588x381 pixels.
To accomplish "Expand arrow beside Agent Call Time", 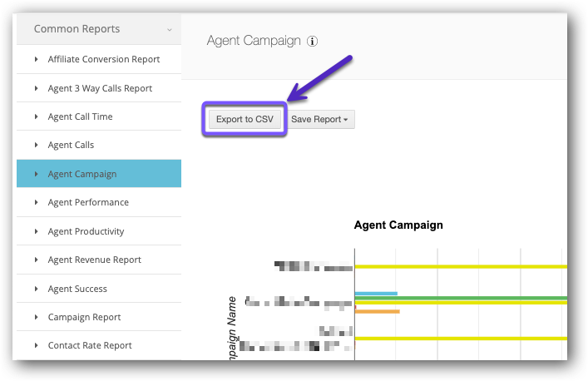I will click(36, 116).
